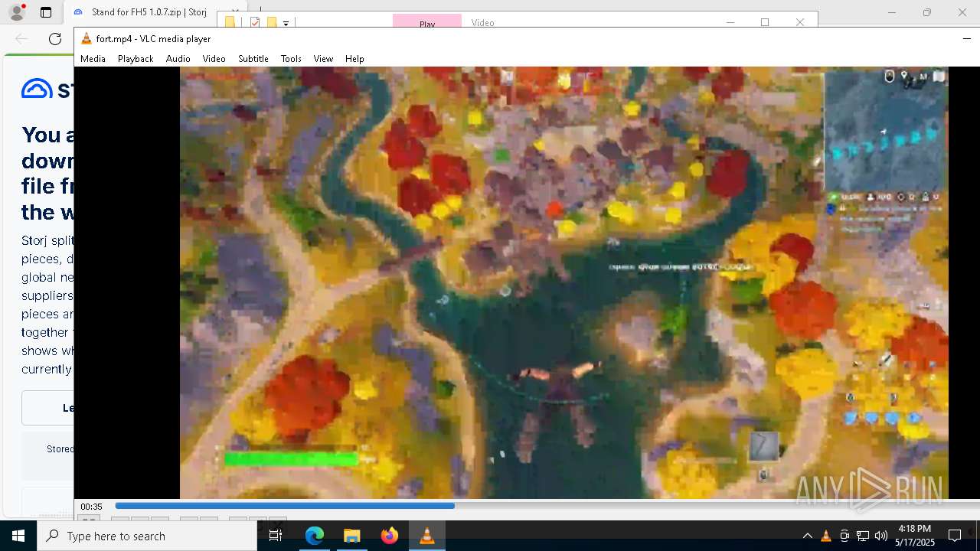Screen dimensions: 980x551
Task: Open File Explorer from the taskbar
Action: coord(351,536)
